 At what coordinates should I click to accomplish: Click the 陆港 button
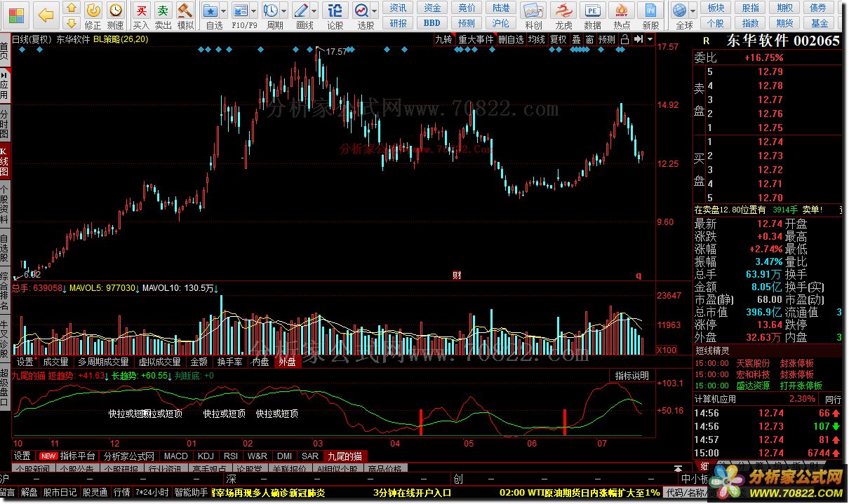click(x=501, y=8)
